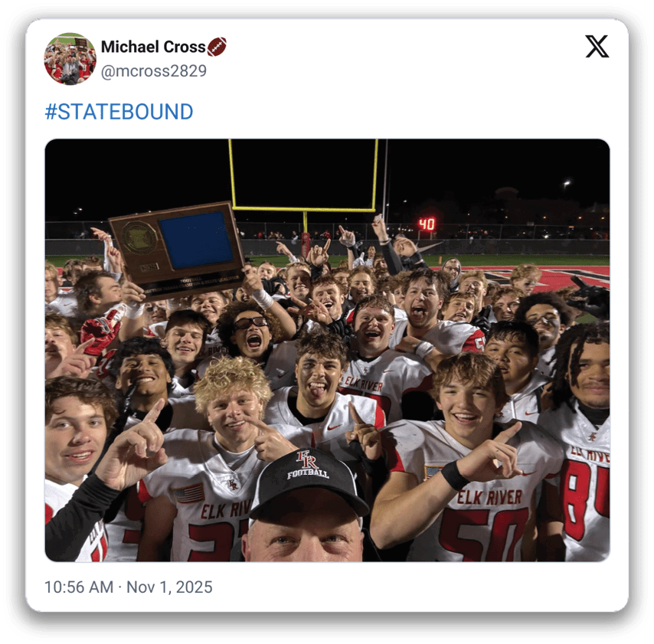Open the Michael Cross display name

[153, 47]
